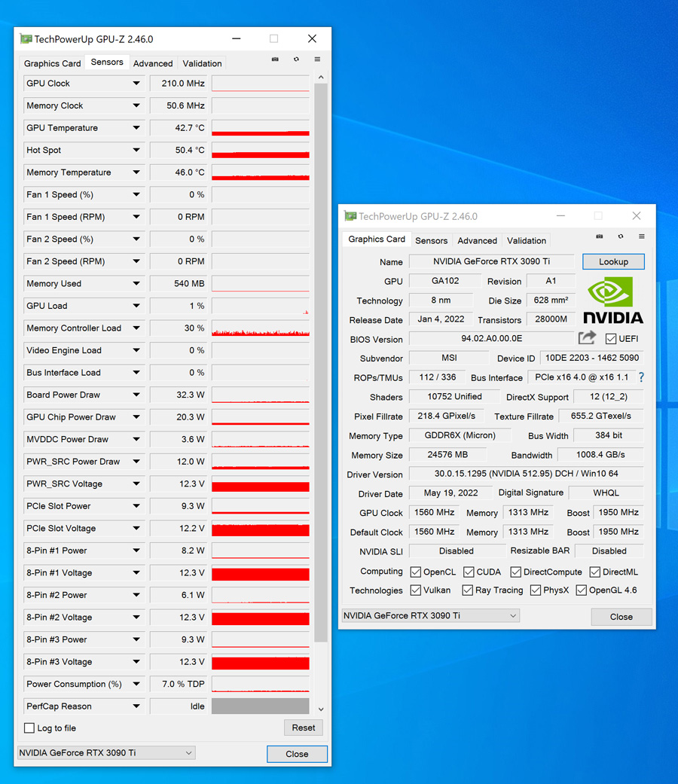Open GPU selector combo box in Graphics Card window

[430, 615]
